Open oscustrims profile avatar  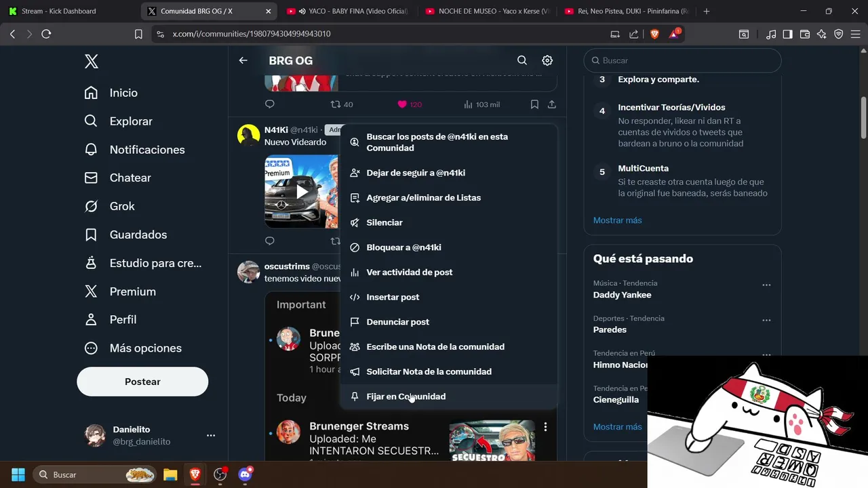[248, 272]
